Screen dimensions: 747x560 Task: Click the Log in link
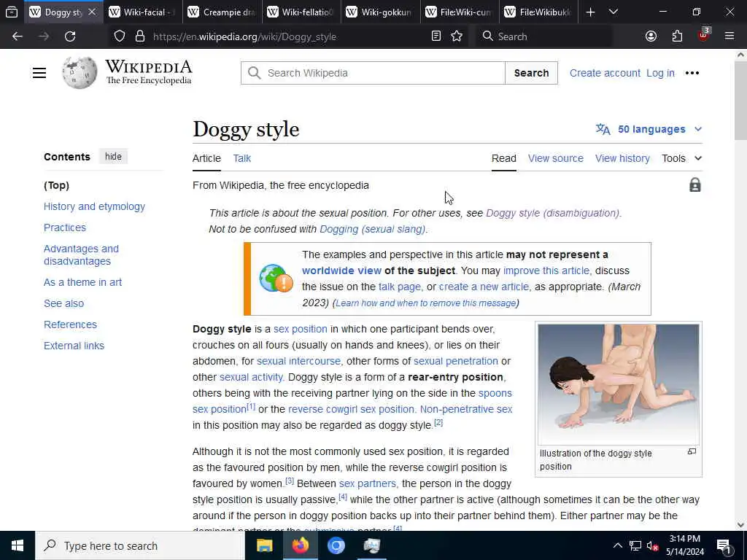tap(660, 73)
